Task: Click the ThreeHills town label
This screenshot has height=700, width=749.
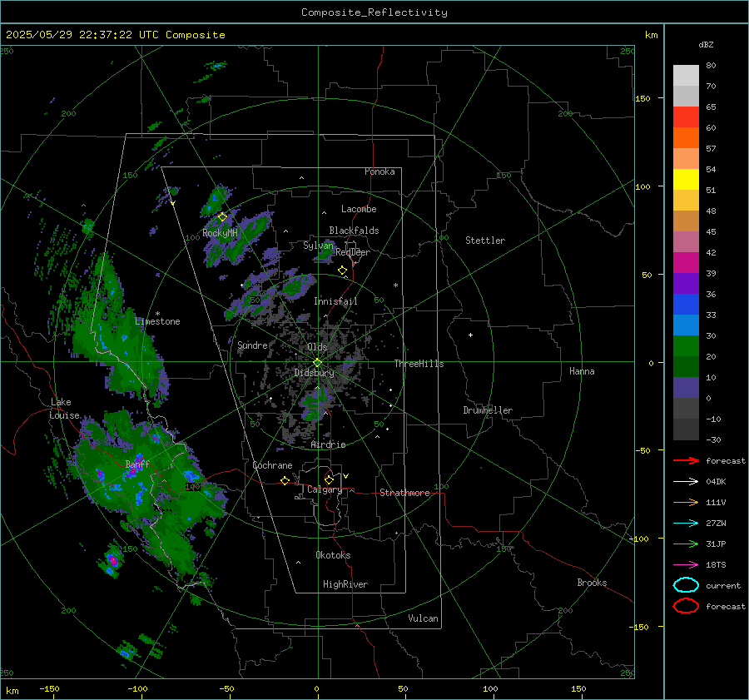Action: click(419, 364)
